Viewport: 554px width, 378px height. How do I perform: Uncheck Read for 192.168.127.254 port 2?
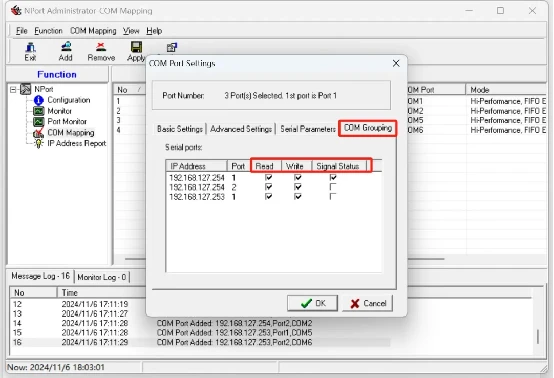coord(269,187)
